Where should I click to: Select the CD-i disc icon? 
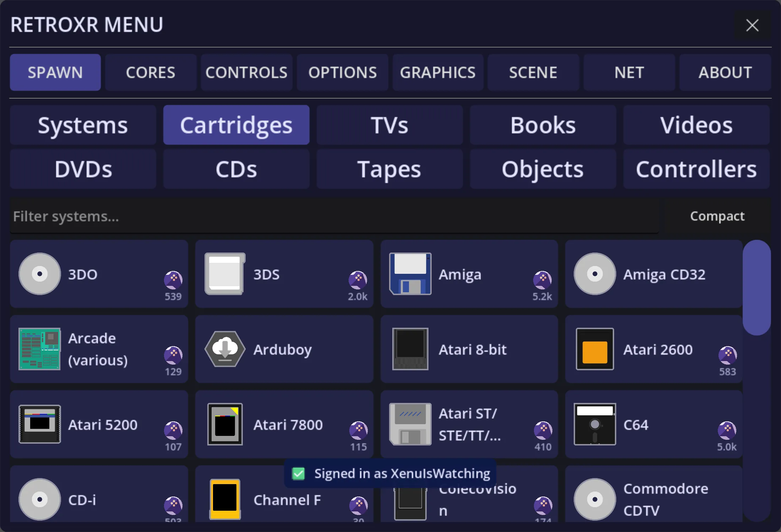(x=40, y=499)
